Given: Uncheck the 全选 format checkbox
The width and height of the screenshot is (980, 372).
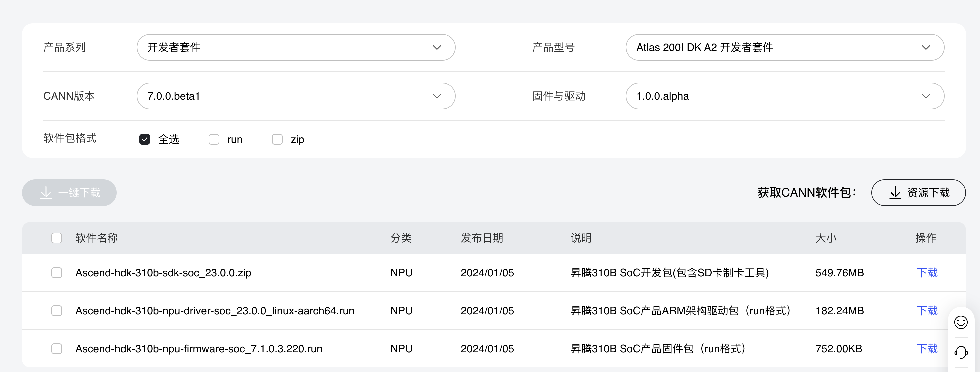Looking at the screenshot, I should click(x=145, y=139).
